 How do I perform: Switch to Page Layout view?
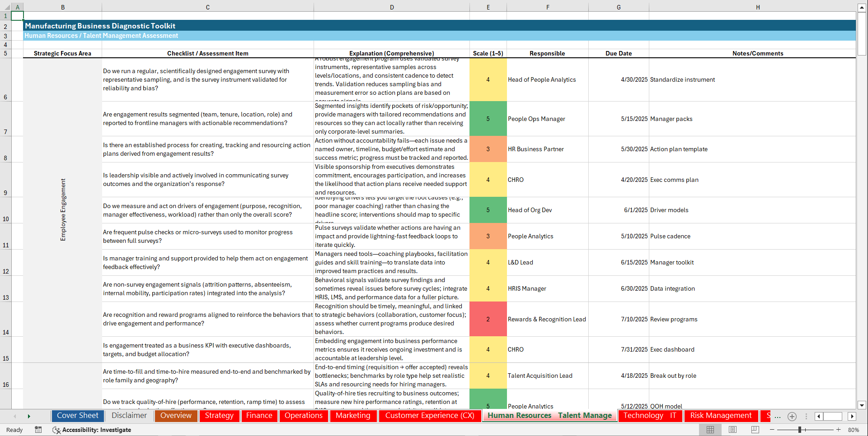coord(732,430)
